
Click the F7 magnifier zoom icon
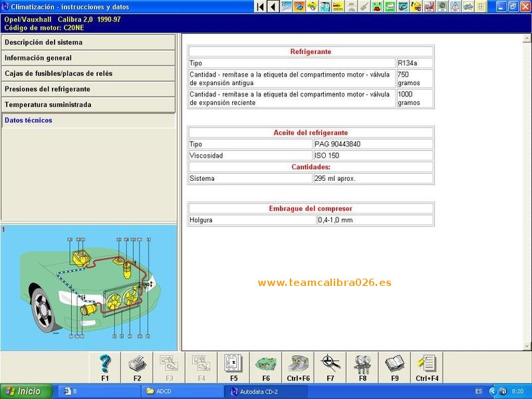(x=331, y=367)
